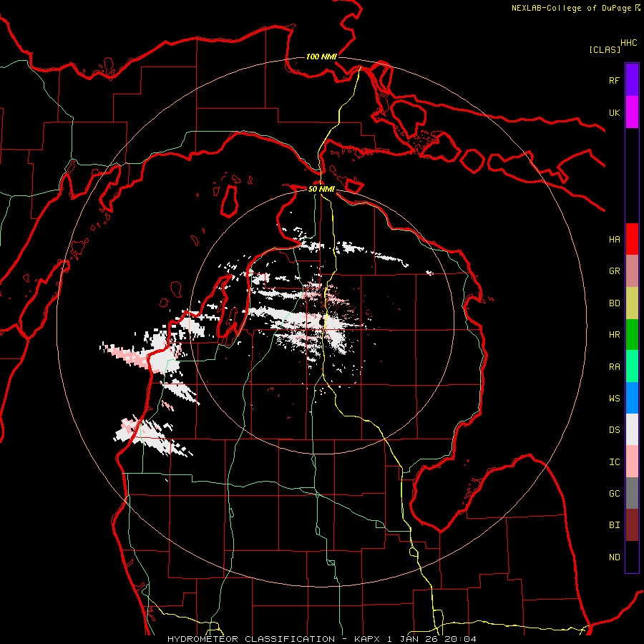The width and height of the screenshot is (644, 644).
Task: Click the KAPX radar site center dot
Action: coord(321,321)
